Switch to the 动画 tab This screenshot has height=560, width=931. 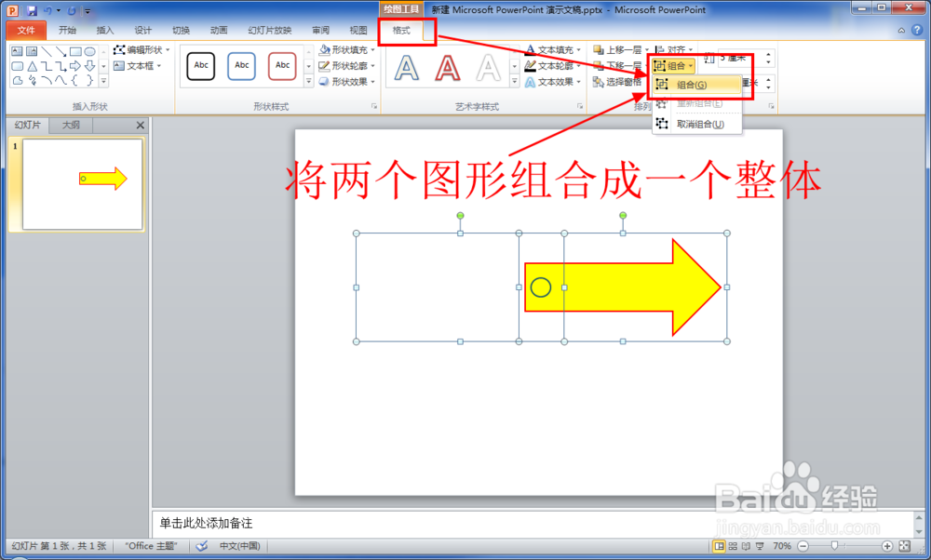pyautogui.click(x=219, y=31)
